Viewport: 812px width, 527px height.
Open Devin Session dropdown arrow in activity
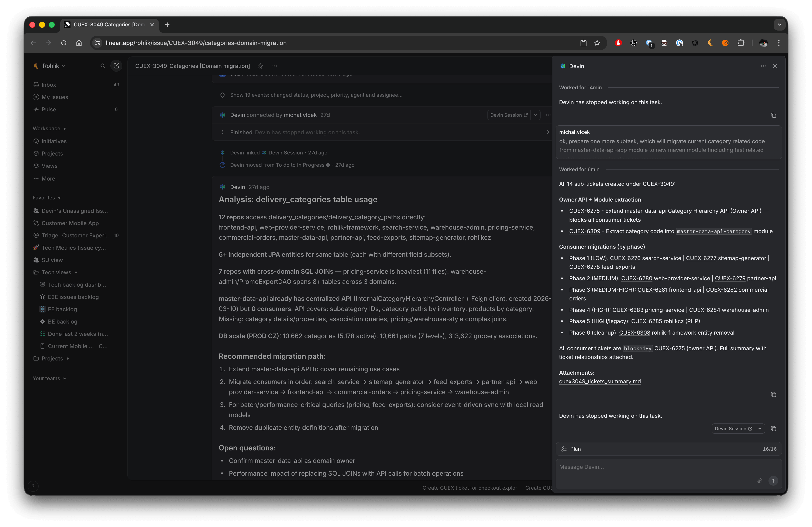[x=535, y=115]
